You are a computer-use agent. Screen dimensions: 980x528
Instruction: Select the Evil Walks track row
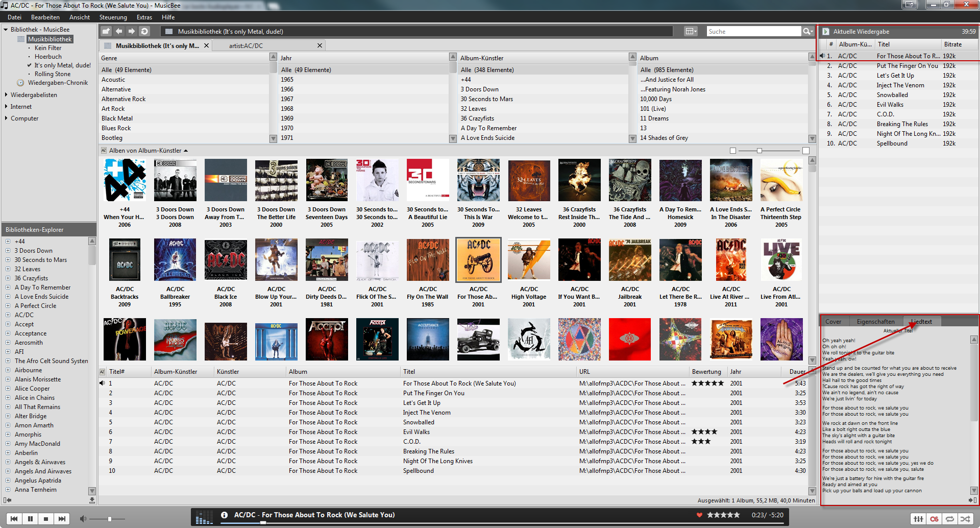pos(454,431)
